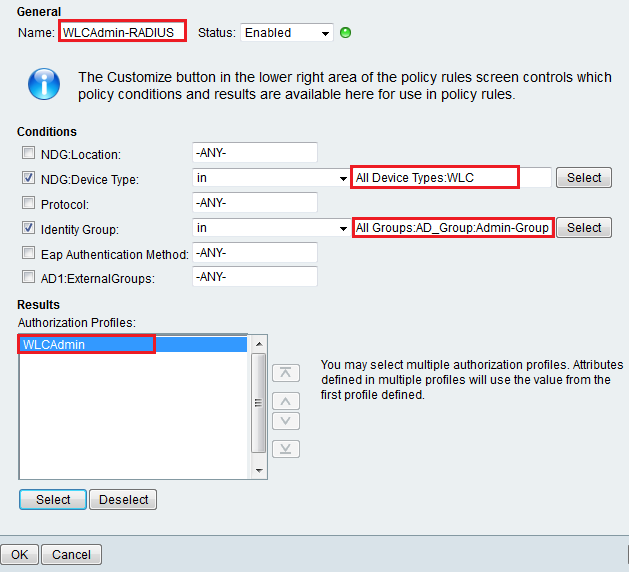Click Select button for Device Type
The image size is (629, 572).
pos(584,178)
